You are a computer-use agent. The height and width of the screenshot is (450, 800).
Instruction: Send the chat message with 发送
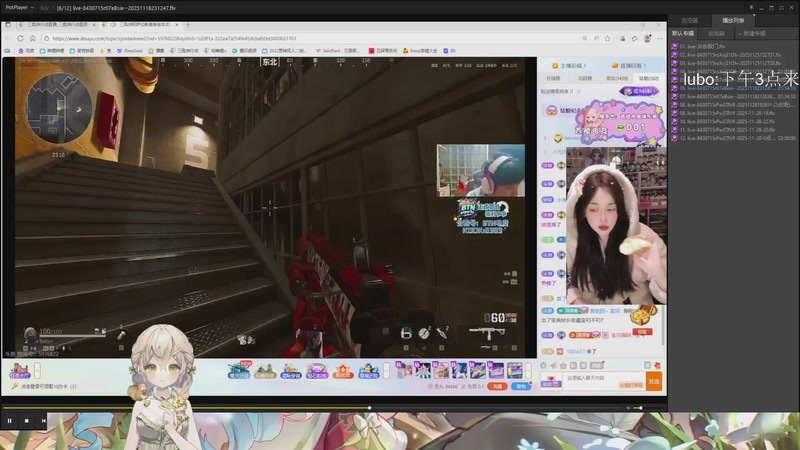click(654, 381)
